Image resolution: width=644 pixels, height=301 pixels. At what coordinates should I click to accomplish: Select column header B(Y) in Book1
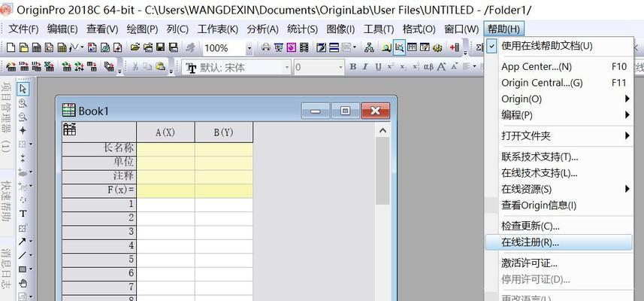pos(224,132)
